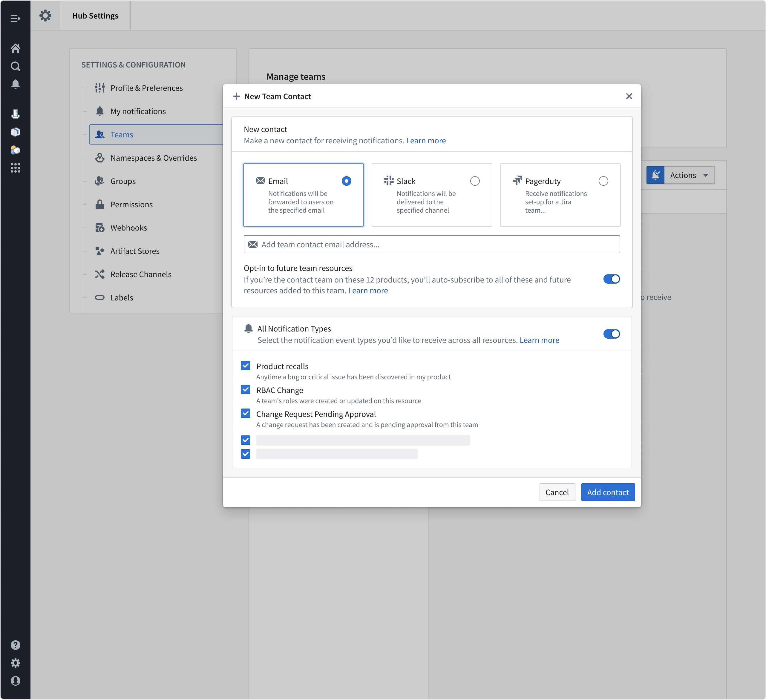This screenshot has width=766, height=700.
Task: Switch to the Teams settings section
Action: [122, 134]
